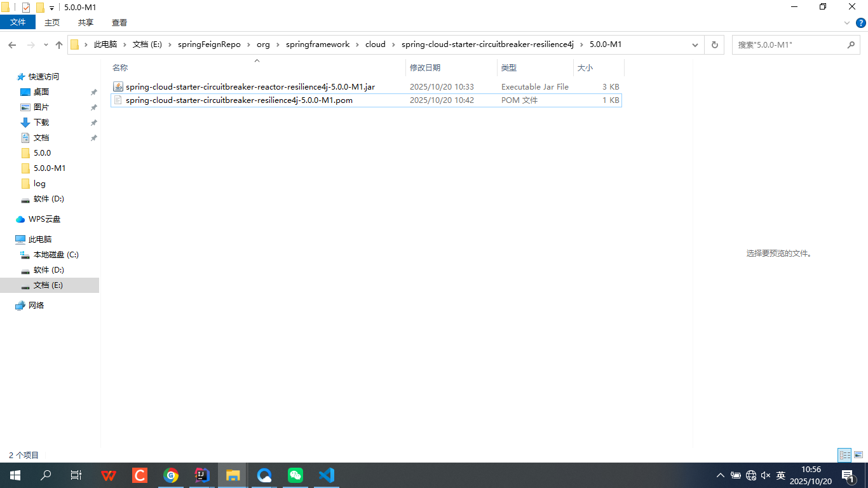Sort by the 类型 column header
Image resolution: width=868 pixels, height=488 pixels.
coord(535,67)
